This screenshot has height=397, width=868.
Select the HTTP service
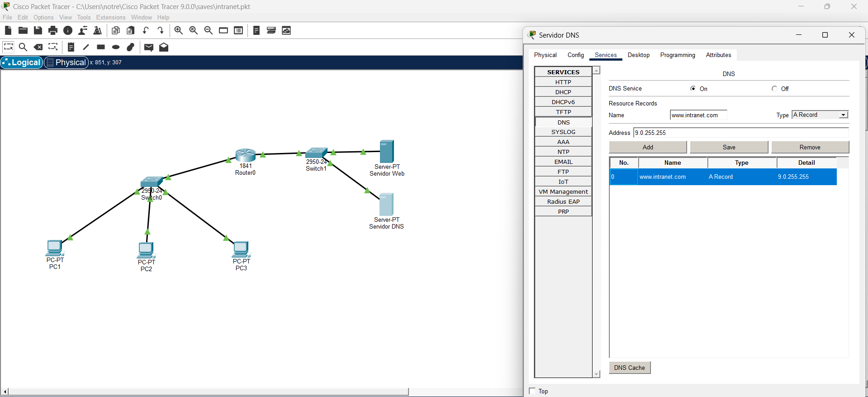point(563,82)
